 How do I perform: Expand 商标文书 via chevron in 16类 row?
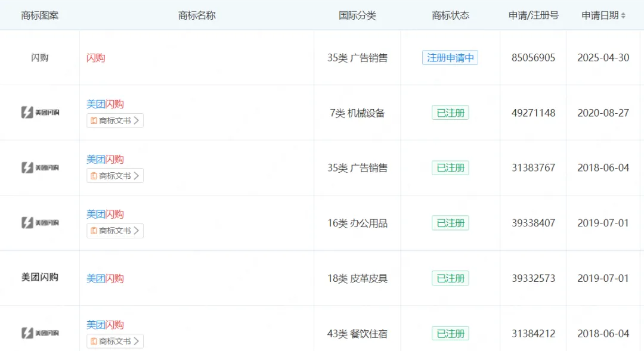(137, 231)
